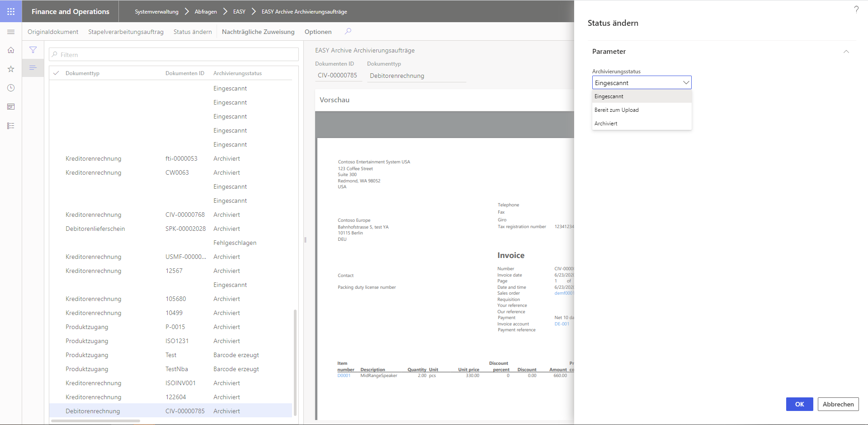868x425 pixels.
Task: Click EASY breadcrumb link
Action: tap(239, 12)
